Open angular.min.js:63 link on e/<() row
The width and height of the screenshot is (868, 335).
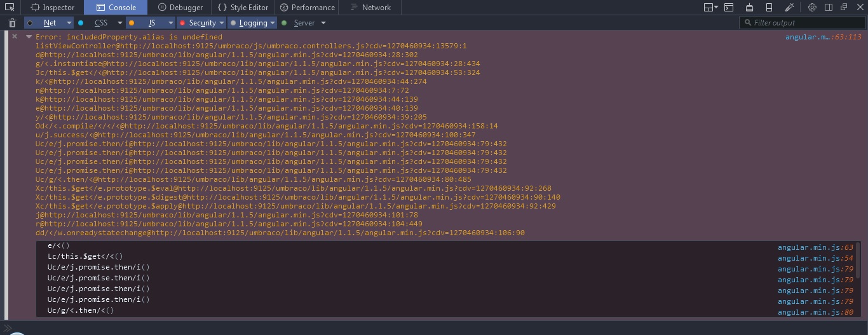pyautogui.click(x=815, y=247)
